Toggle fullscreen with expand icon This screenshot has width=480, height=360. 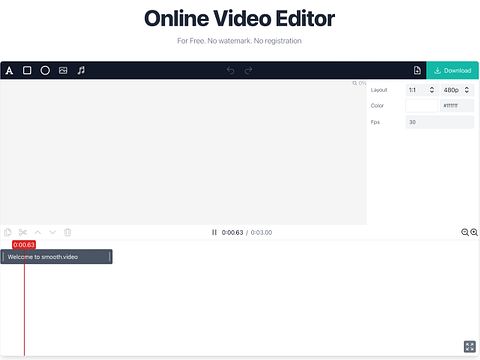(470, 347)
